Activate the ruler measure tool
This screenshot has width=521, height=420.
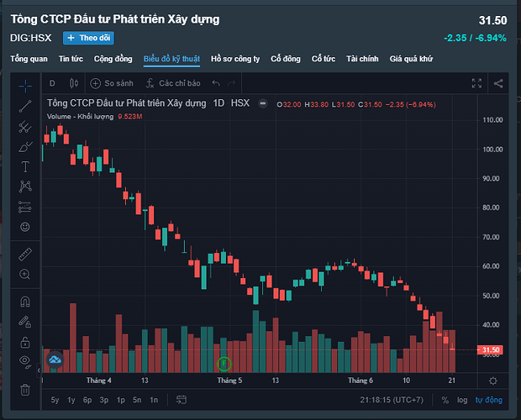[x=25, y=253]
